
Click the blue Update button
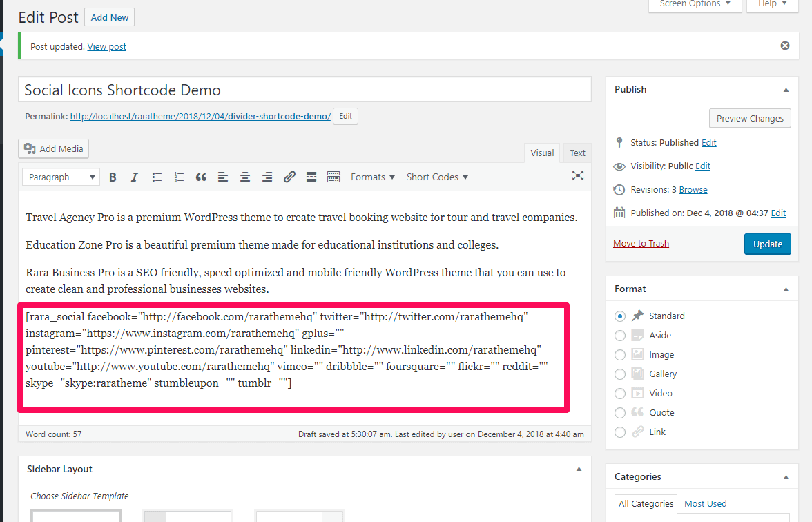click(767, 244)
